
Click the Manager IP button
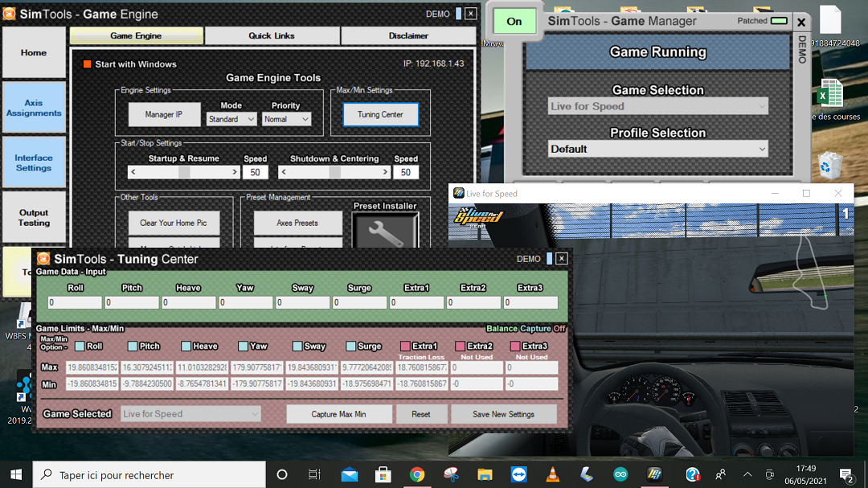click(x=164, y=114)
